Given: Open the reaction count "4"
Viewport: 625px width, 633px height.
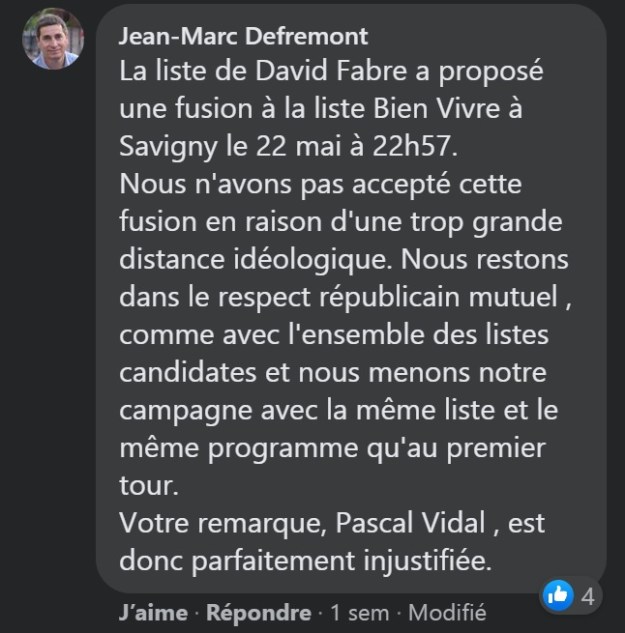Looking at the screenshot, I should tap(588, 596).
